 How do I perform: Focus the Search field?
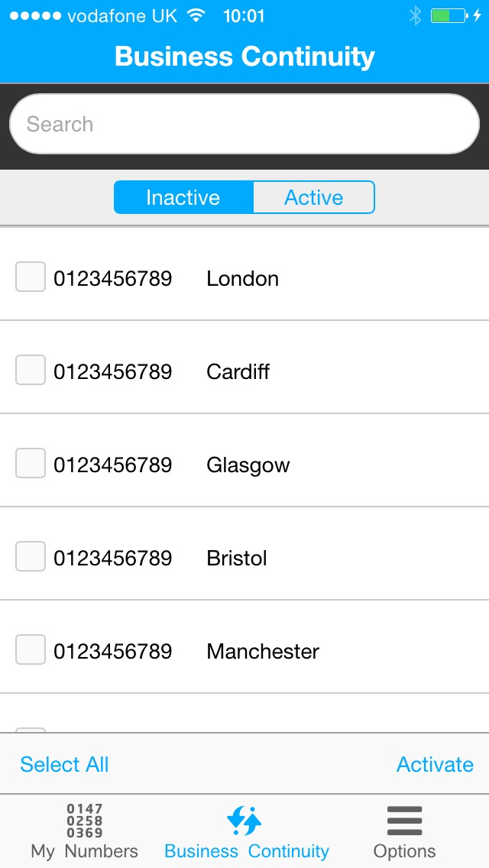pyautogui.click(x=244, y=124)
